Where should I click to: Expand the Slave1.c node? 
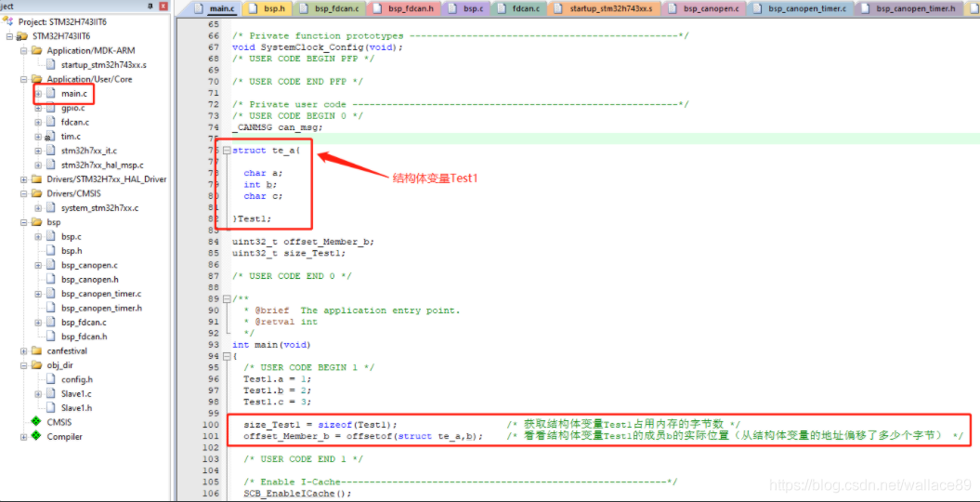pos(39,393)
